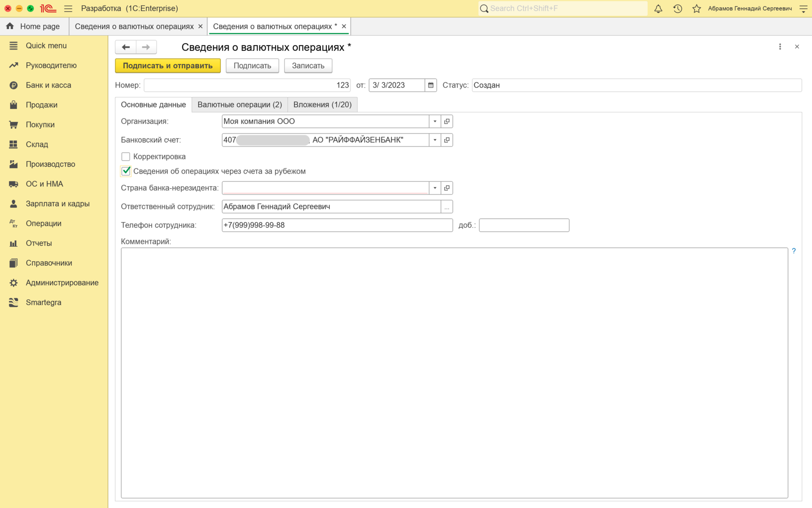Open Руководителю section
Image resolution: width=812 pixels, height=508 pixels.
[x=51, y=65]
